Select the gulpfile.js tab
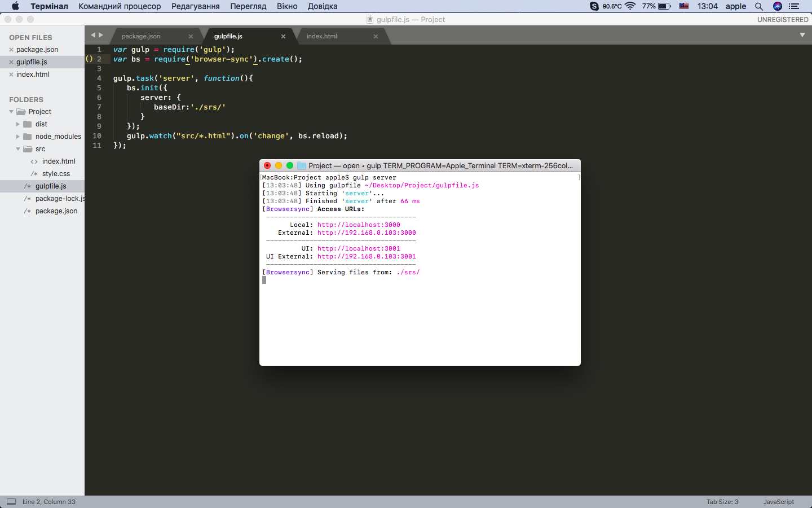812x508 pixels. point(228,36)
